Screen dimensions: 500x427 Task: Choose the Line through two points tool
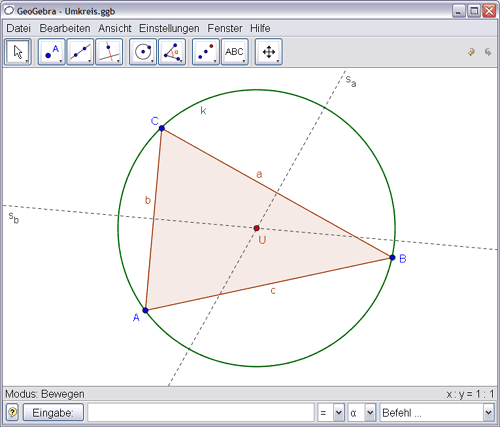pyautogui.click(x=80, y=52)
